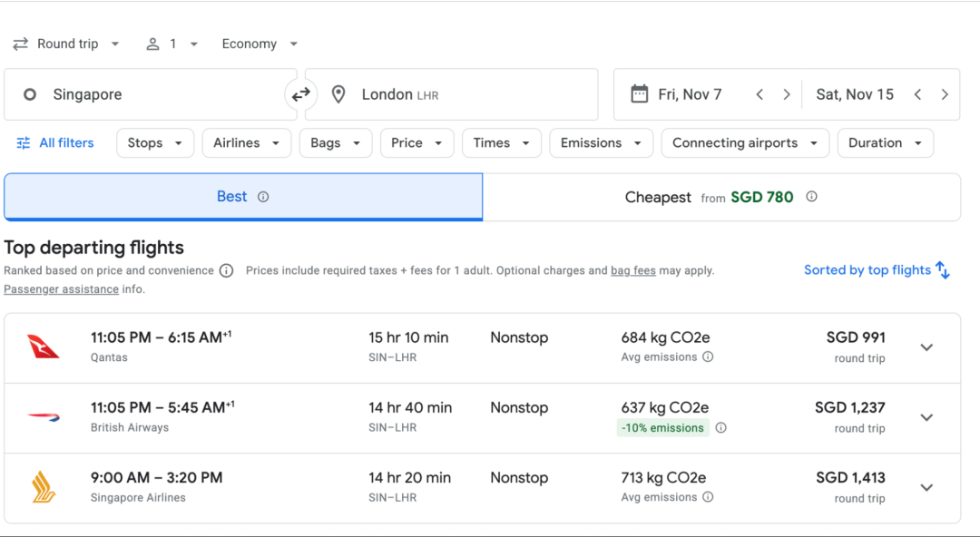
Task: Swap origin and destination airports
Action: tap(300, 94)
